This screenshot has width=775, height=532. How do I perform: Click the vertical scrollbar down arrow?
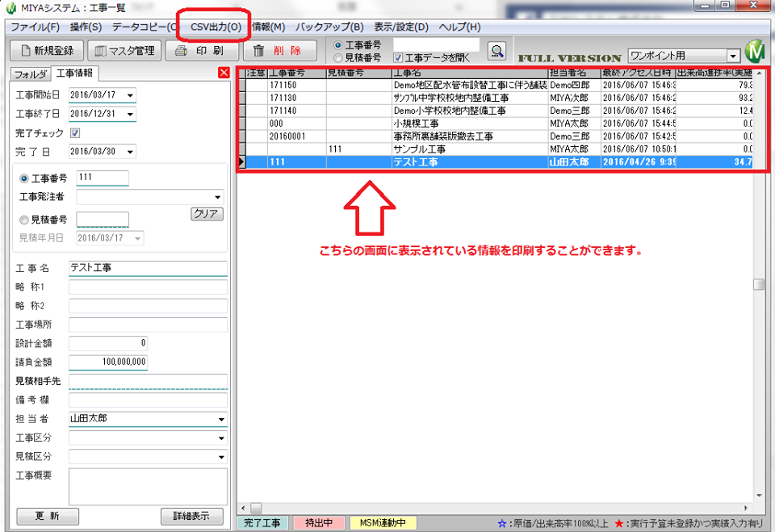(759, 496)
